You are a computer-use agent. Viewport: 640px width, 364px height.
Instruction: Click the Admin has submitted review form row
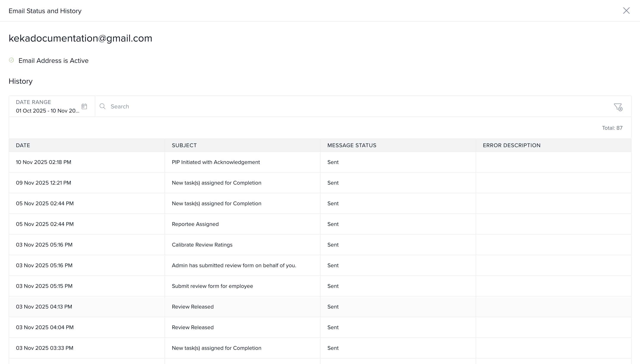click(234, 265)
